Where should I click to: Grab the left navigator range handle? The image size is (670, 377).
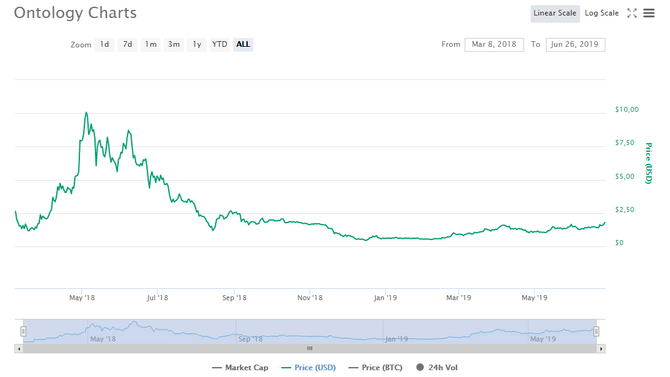pyautogui.click(x=23, y=331)
